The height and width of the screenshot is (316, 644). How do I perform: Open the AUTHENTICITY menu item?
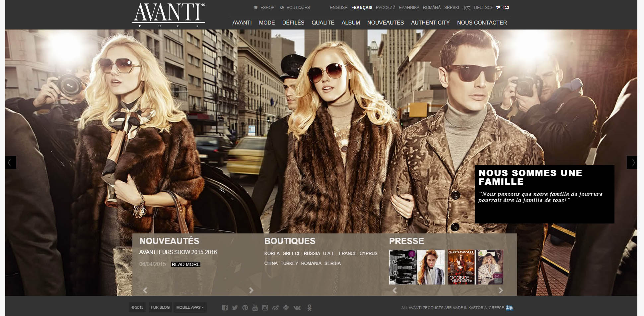tap(430, 23)
